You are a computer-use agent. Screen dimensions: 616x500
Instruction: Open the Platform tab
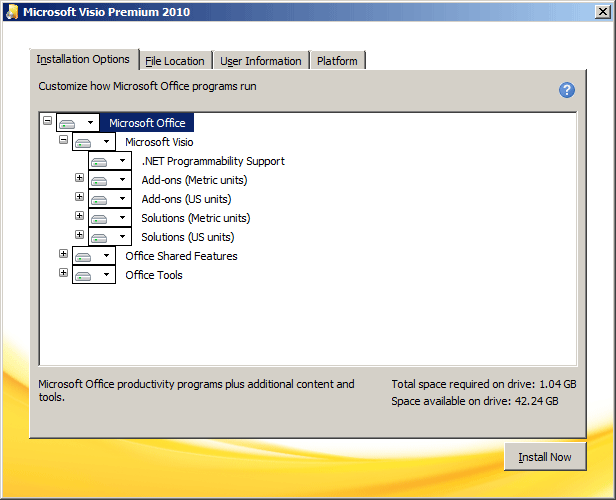(x=337, y=61)
